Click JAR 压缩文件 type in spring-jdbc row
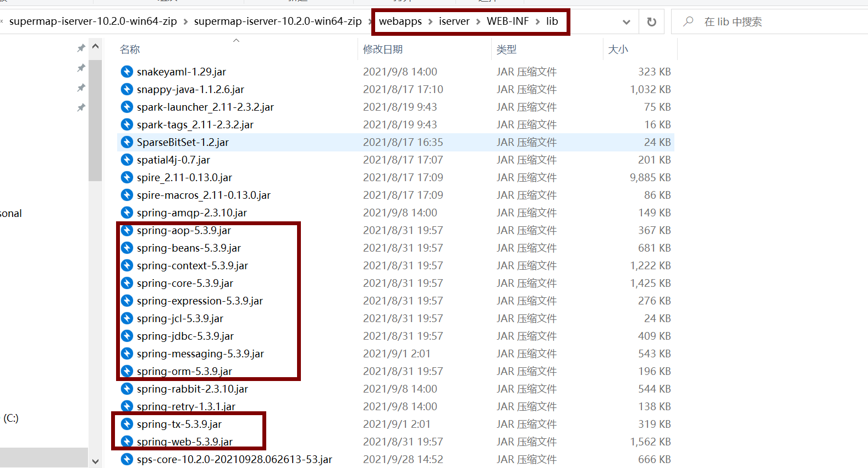868x468 pixels. tap(526, 336)
